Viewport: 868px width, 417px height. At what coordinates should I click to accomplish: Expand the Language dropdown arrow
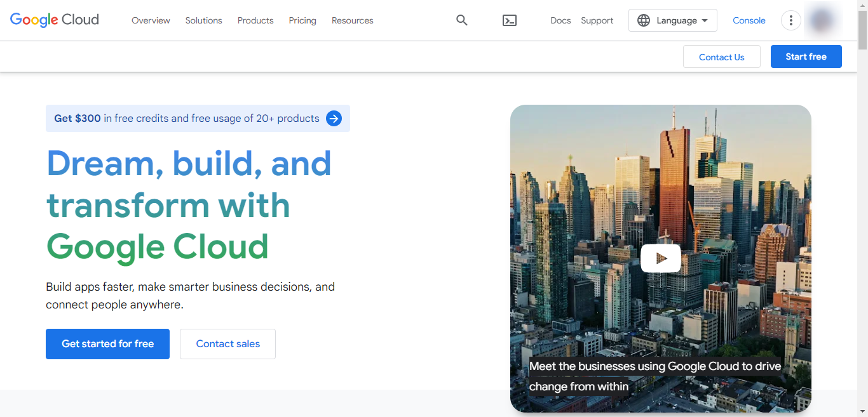tap(705, 20)
